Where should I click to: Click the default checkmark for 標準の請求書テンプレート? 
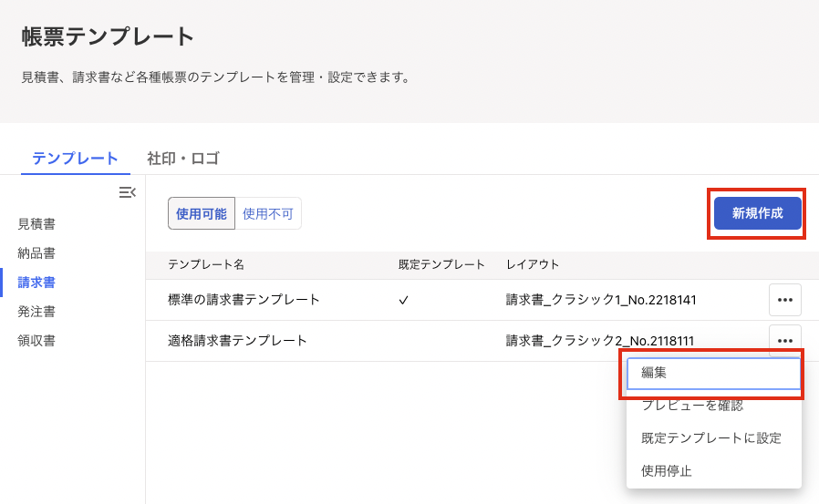tap(403, 301)
